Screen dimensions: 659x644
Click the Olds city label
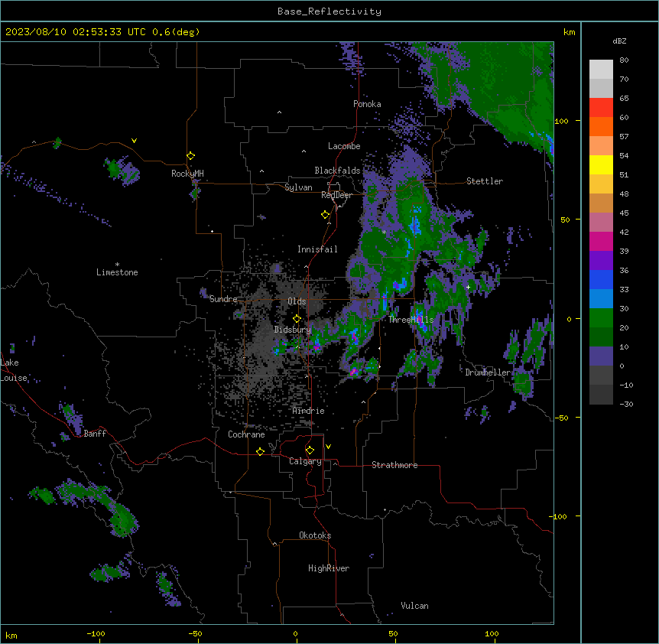pos(297,301)
